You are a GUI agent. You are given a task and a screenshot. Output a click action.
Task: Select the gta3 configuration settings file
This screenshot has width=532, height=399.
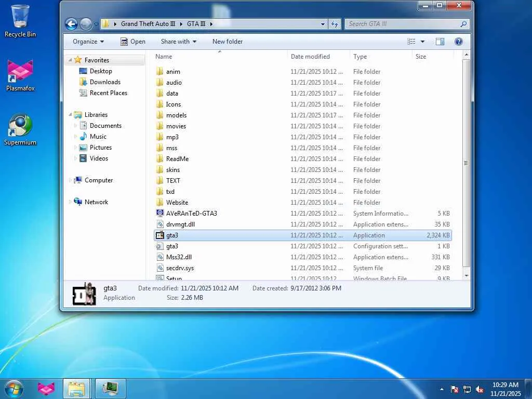pyautogui.click(x=303, y=246)
